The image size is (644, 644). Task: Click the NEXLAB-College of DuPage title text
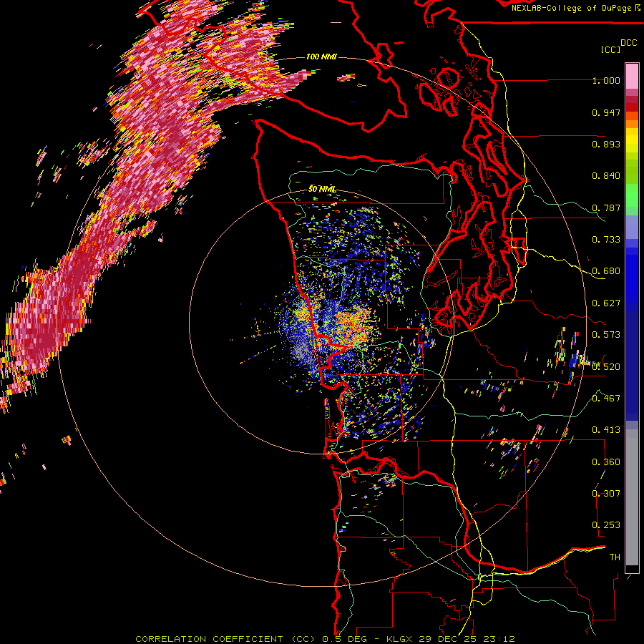(571, 8)
